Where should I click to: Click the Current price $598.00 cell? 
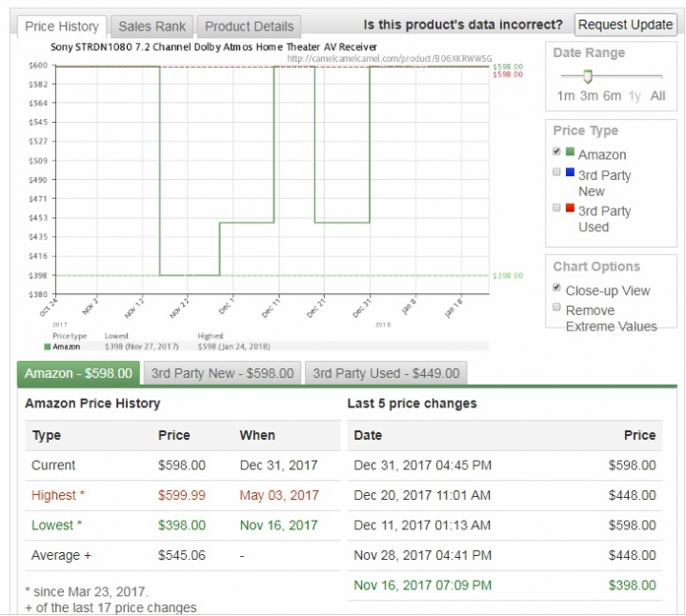click(182, 466)
